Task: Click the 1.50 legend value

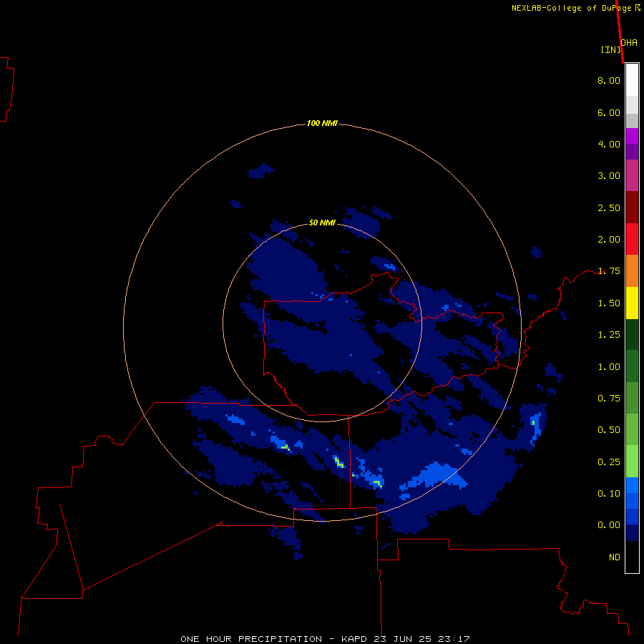Action: (609, 303)
